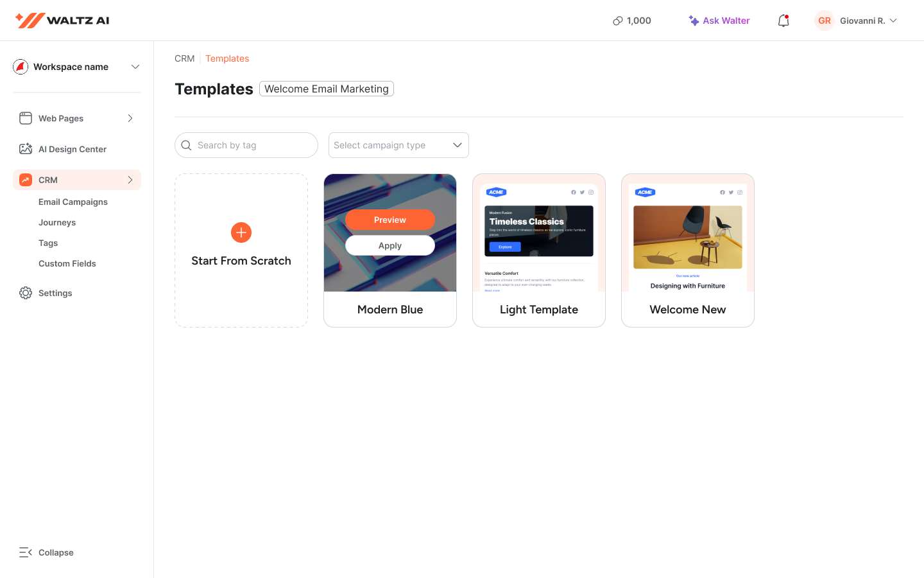This screenshot has height=578, width=924.
Task: Open the AI Design Center
Action: click(72, 149)
